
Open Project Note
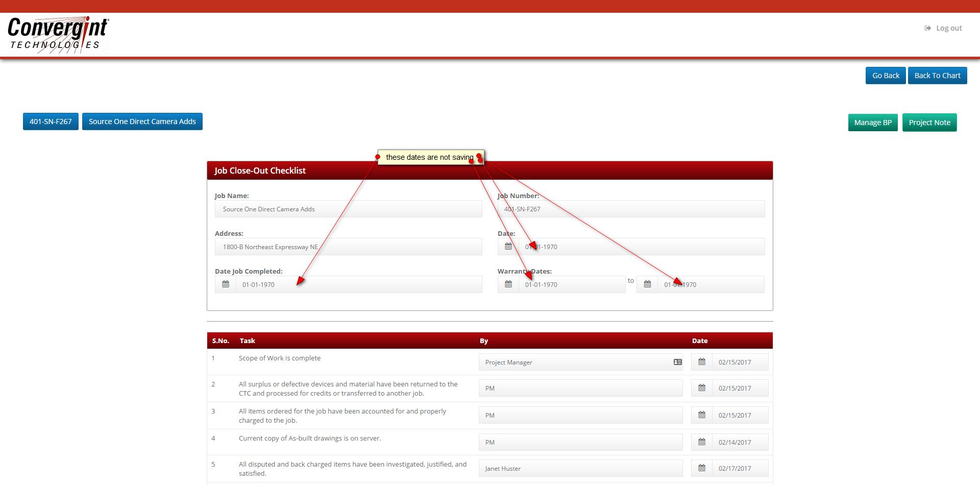(x=929, y=123)
